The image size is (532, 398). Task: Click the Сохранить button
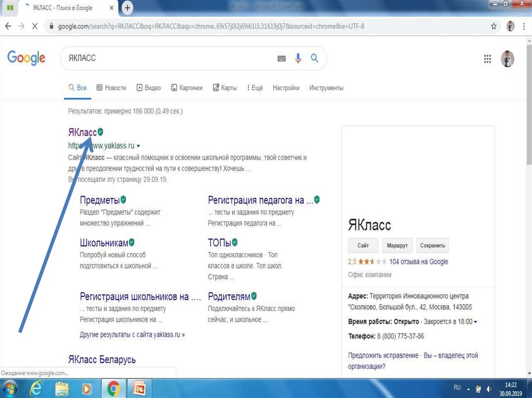433,245
